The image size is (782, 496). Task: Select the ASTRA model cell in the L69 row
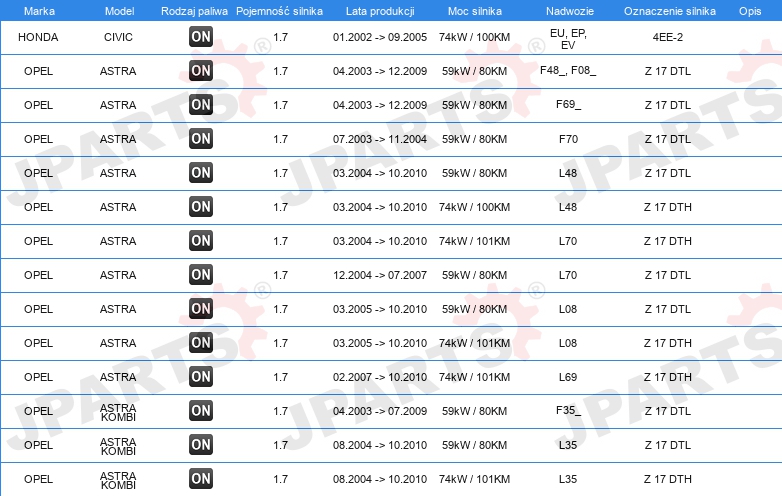(x=118, y=377)
